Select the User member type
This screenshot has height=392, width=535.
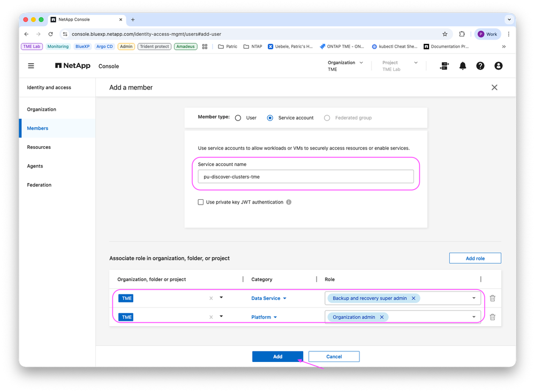238,118
